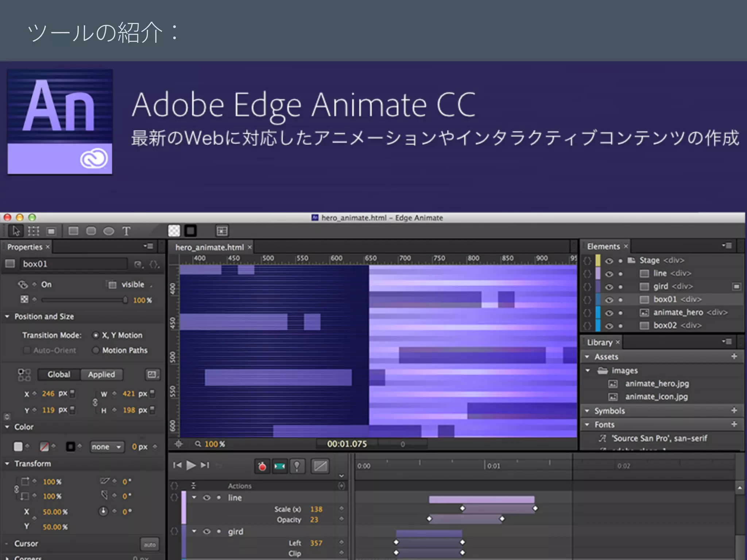
Task: Select X, Y Motion transition mode
Action: click(x=96, y=335)
